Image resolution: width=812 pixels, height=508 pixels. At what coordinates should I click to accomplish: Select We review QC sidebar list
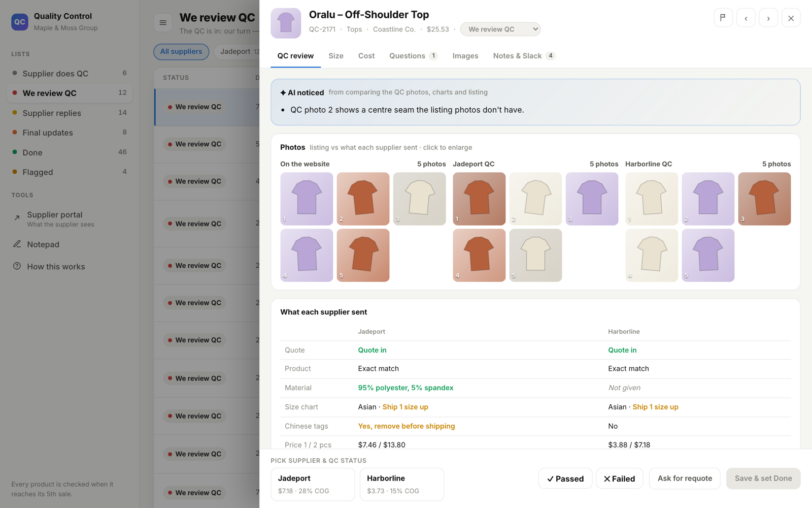click(70, 93)
